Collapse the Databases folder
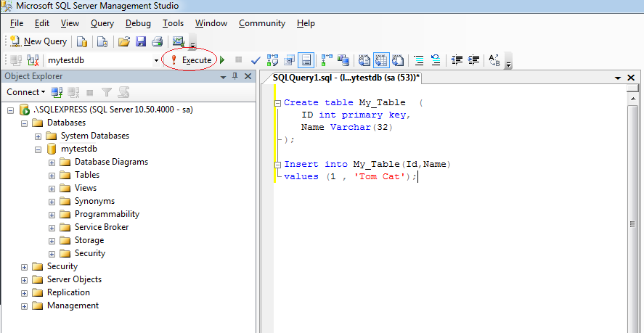This screenshot has width=644, height=333. [x=24, y=123]
